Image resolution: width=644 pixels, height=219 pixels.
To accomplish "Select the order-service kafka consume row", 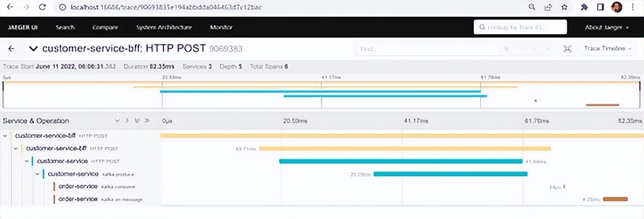I will [x=97, y=187].
